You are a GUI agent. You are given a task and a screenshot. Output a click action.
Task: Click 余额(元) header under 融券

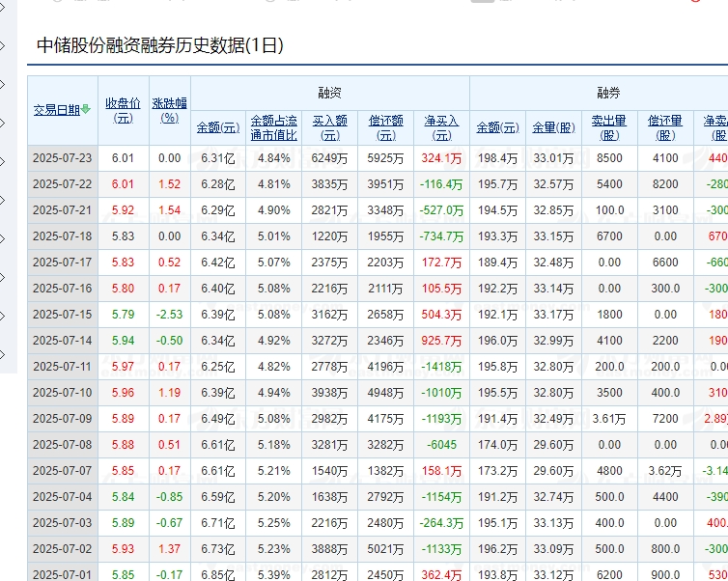tap(497, 127)
